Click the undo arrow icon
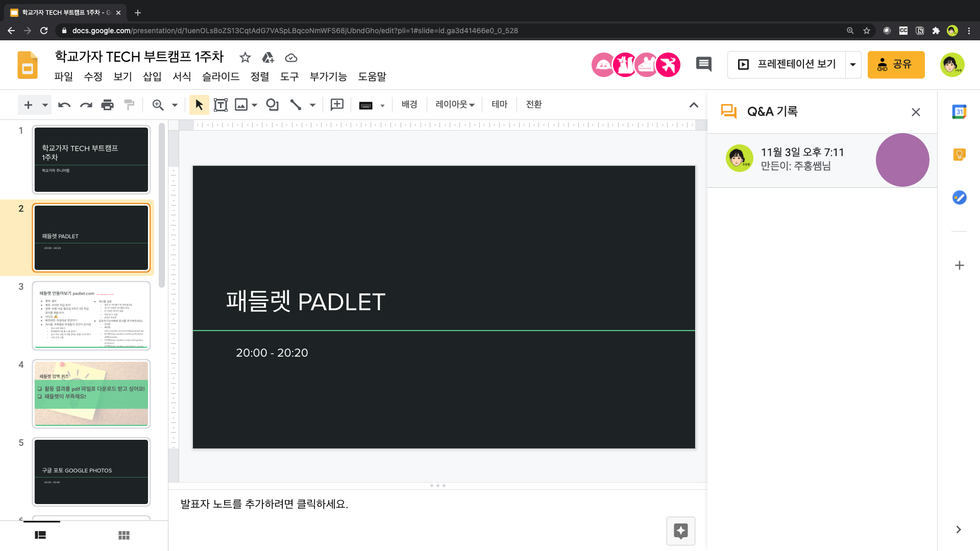Screen dimensions: 980x551 tap(64, 105)
